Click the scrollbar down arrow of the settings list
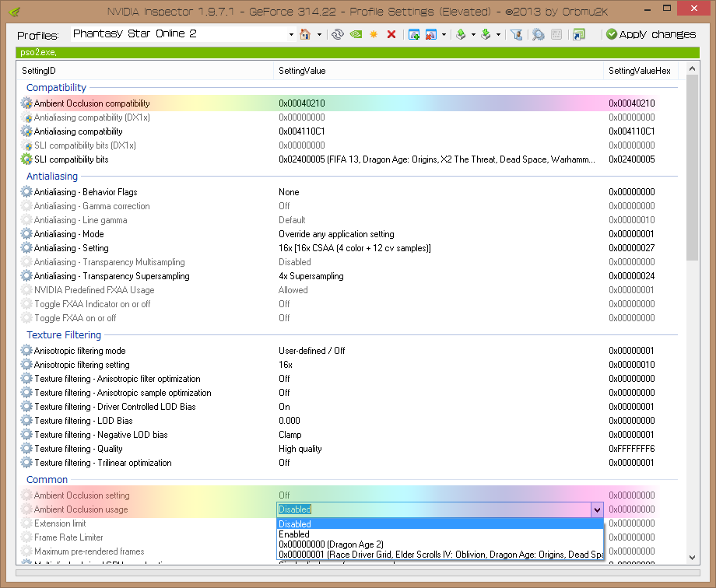The width and height of the screenshot is (716, 588). (x=692, y=558)
